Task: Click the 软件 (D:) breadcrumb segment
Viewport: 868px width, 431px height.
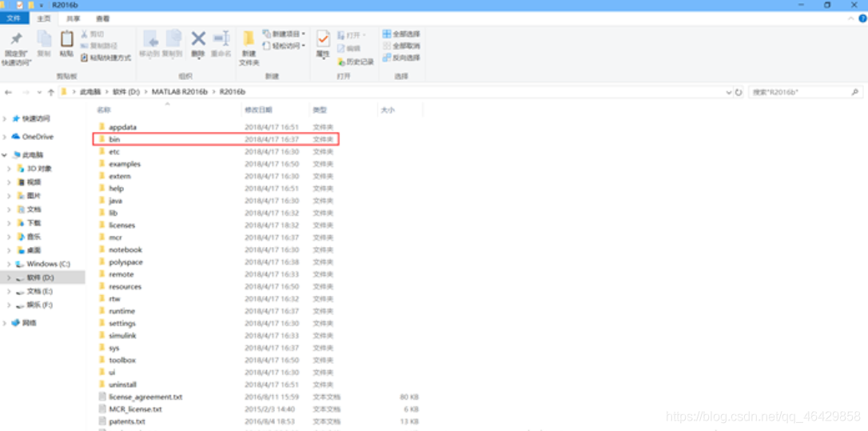Action: [x=126, y=93]
